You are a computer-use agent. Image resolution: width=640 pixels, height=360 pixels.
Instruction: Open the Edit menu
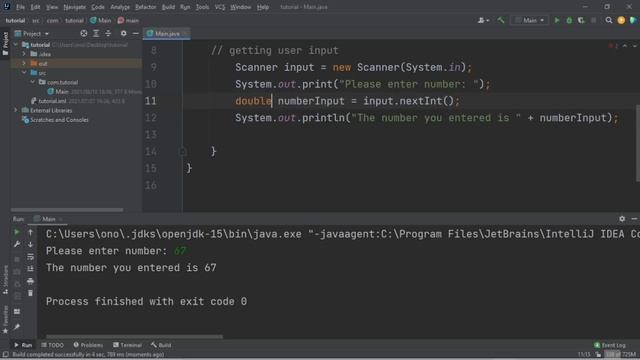tap(36, 7)
